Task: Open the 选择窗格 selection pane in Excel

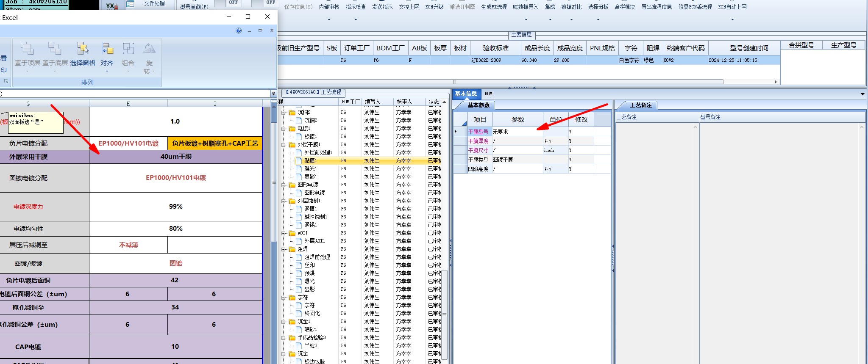Action: pos(83,55)
